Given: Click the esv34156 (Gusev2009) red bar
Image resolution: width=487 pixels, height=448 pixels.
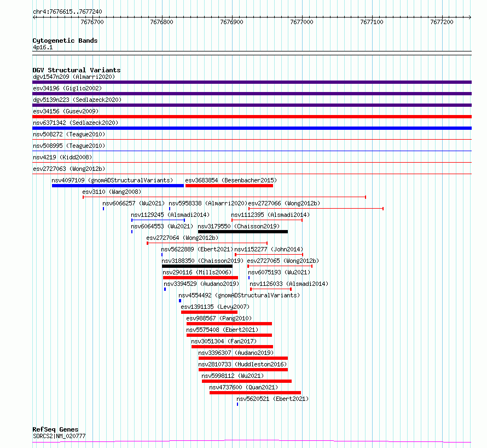Looking at the screenshot, I should pyautogui.click(x=252, y=117).
